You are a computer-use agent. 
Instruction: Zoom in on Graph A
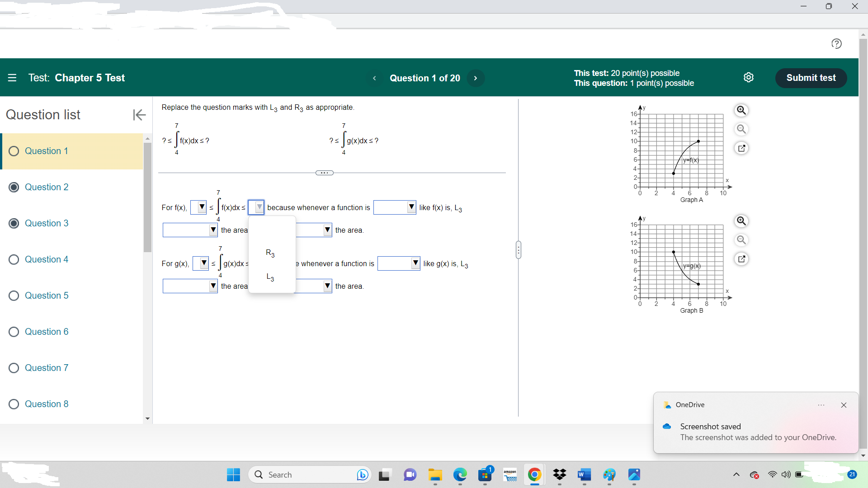click(x=741, y=110)
